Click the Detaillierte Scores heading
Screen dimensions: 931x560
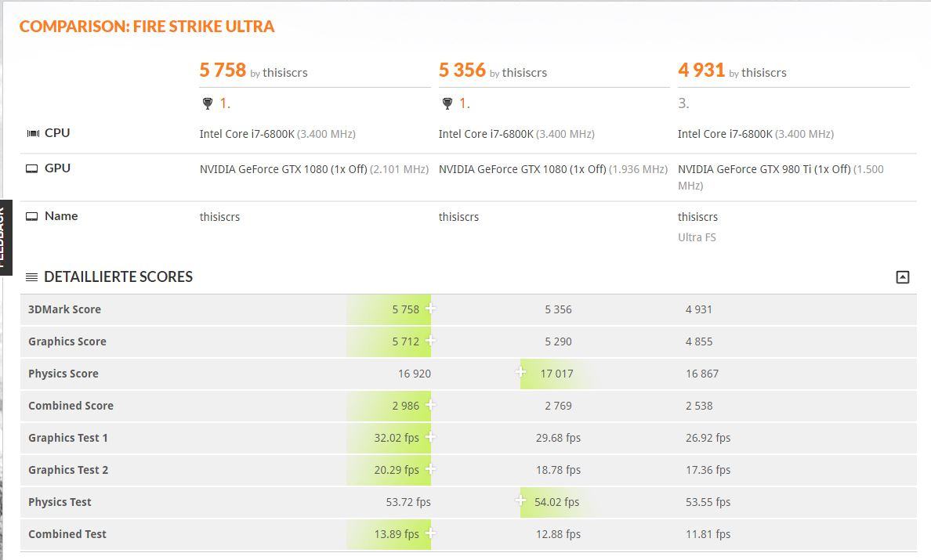[118, 276]
